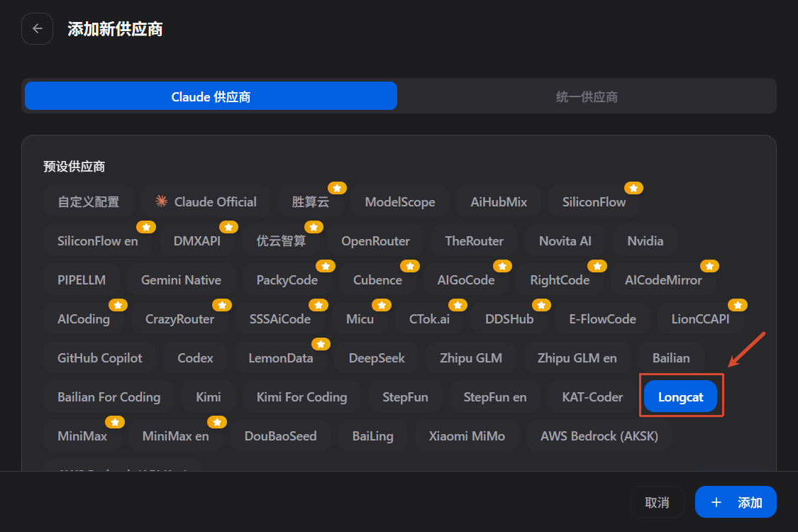Choose the Zhipu GLM en preset
Screen dimensions: 798x532
coord(577,358)
